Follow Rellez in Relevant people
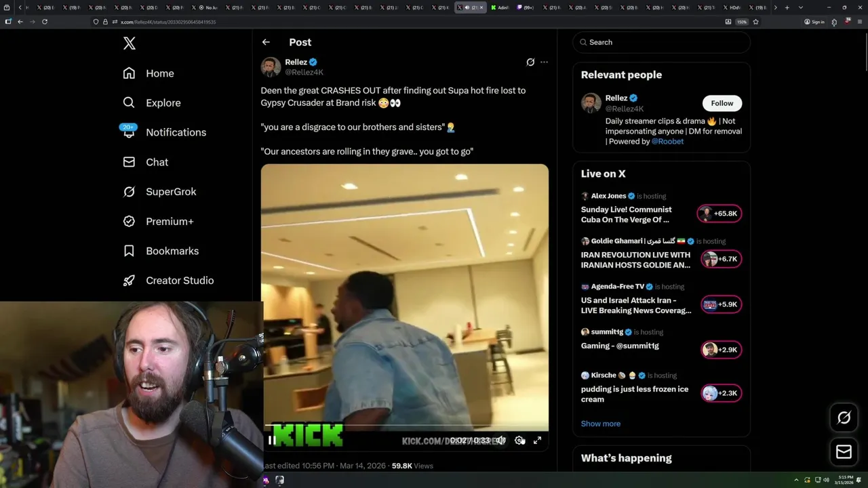 pyautogui.click(x=722, y=103)
